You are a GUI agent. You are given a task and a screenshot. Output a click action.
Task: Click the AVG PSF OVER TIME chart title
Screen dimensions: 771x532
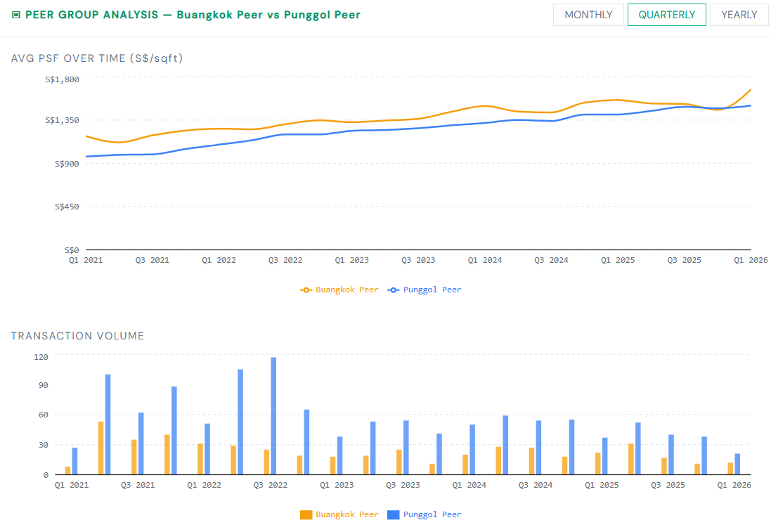pos(97,58)
